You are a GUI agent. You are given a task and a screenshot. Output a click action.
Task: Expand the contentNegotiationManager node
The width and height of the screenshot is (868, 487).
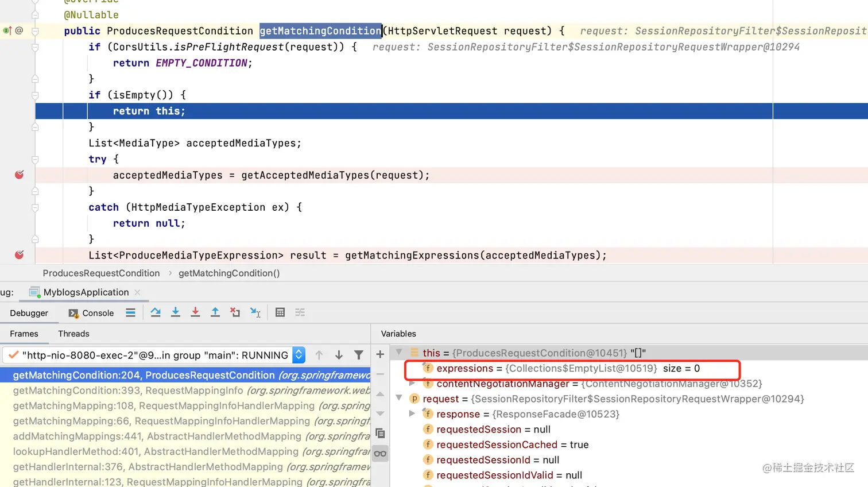click(x=412, y=383)
